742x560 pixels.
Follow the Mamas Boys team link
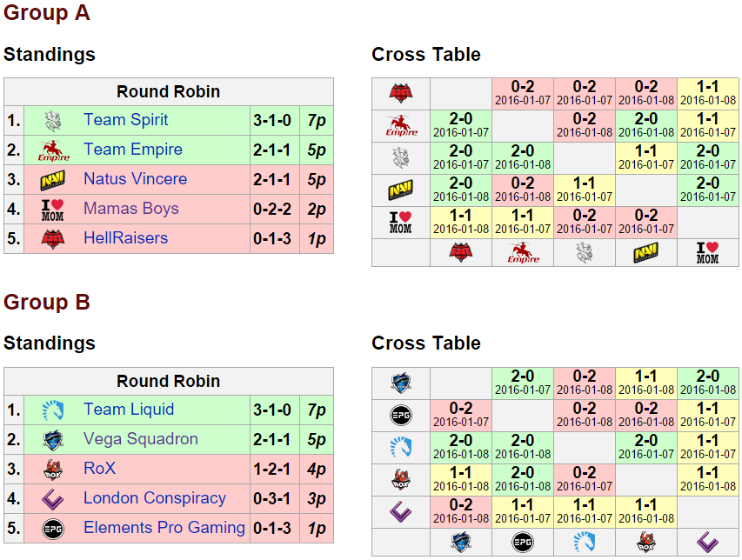[130, 209]
